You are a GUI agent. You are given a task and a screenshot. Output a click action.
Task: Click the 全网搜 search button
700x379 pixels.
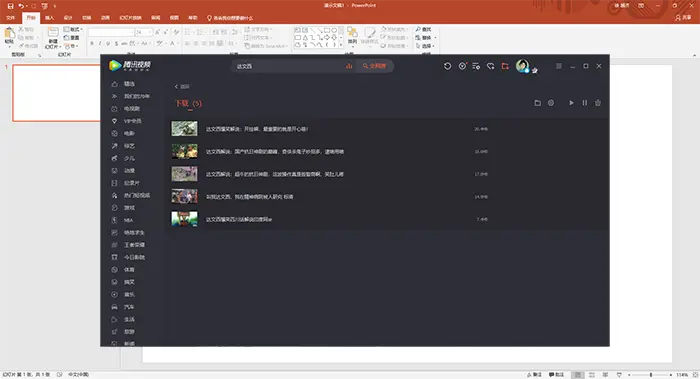(x=375, y=66)
